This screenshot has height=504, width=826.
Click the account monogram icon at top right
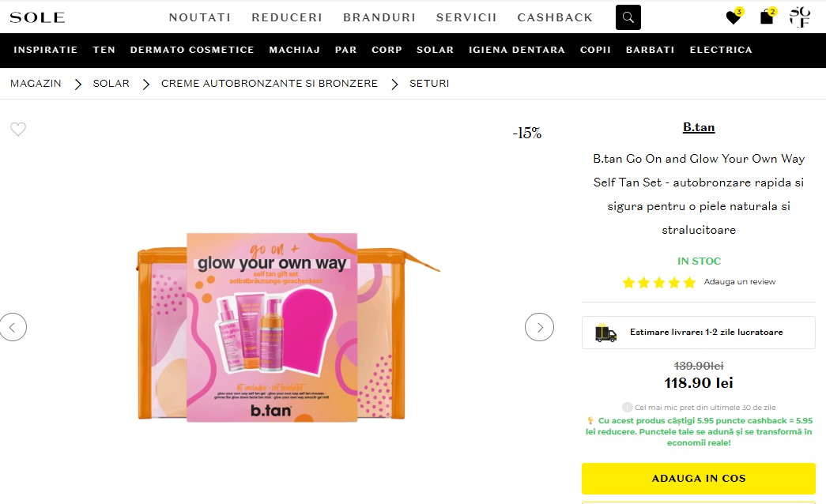coord(800,17)
